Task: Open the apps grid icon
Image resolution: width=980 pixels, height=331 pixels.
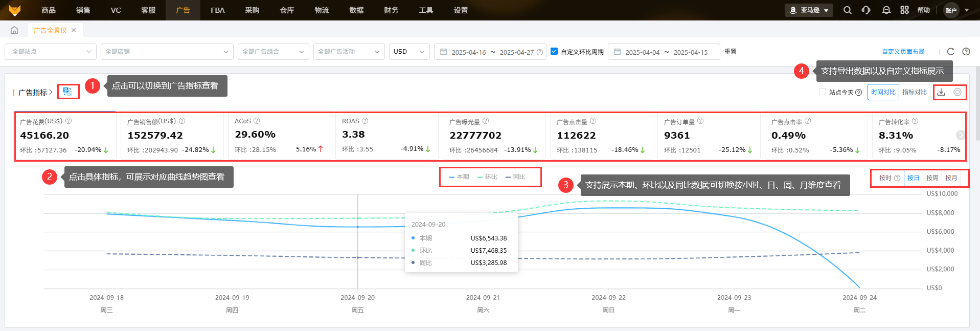Action: (x=905, y=10)
